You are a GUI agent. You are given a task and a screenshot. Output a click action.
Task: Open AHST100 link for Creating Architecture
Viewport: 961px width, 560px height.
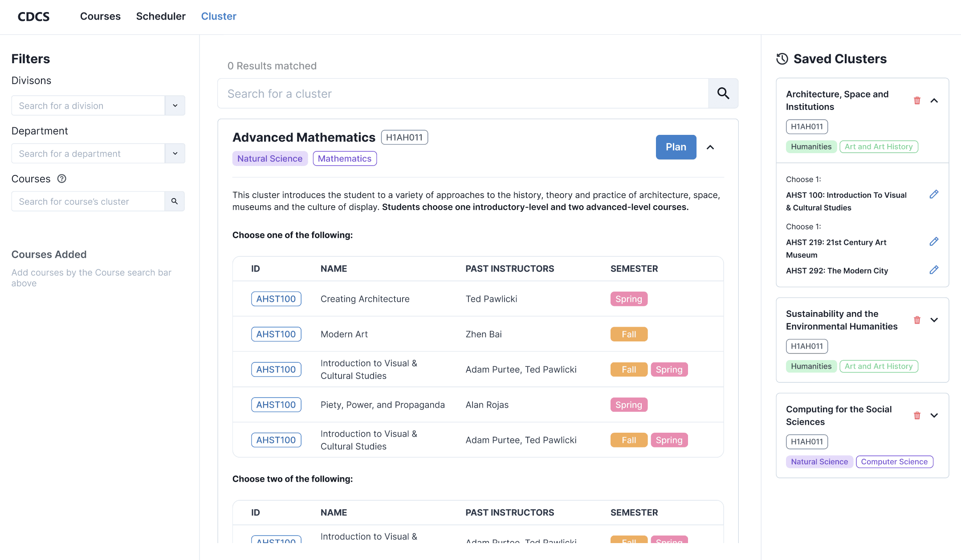[276, 299]
